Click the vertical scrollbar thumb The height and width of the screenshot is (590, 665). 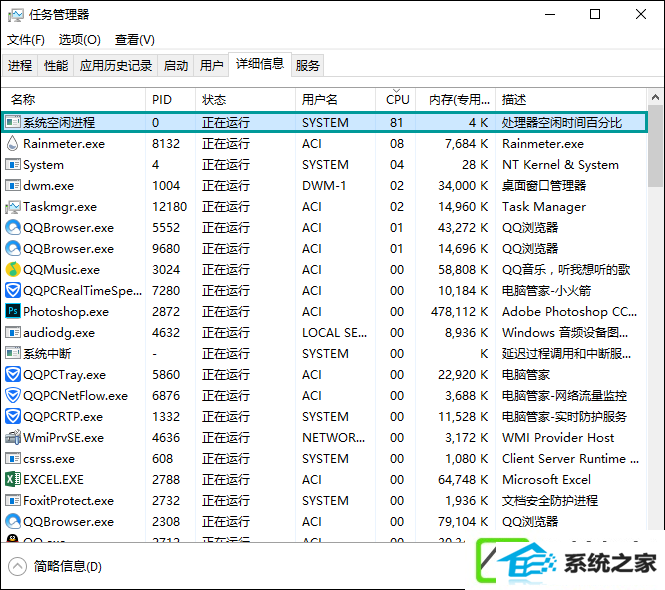[x=655, y=146]
